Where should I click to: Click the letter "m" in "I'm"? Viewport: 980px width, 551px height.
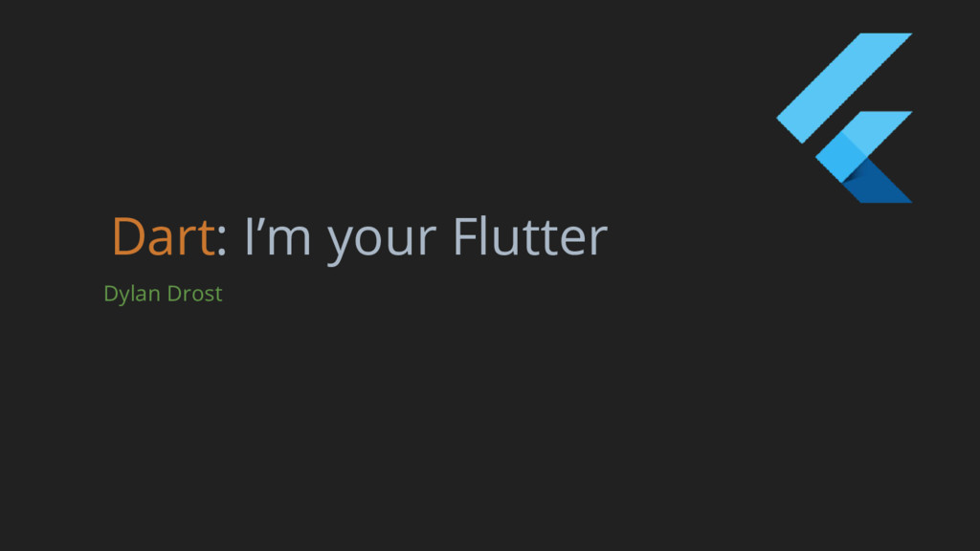(289, 240)
